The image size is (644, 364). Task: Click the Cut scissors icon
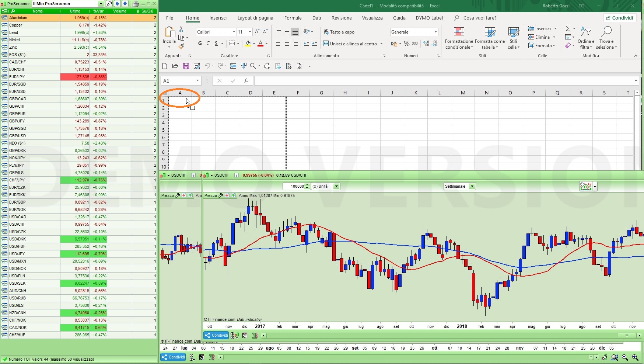pos(181,29)
